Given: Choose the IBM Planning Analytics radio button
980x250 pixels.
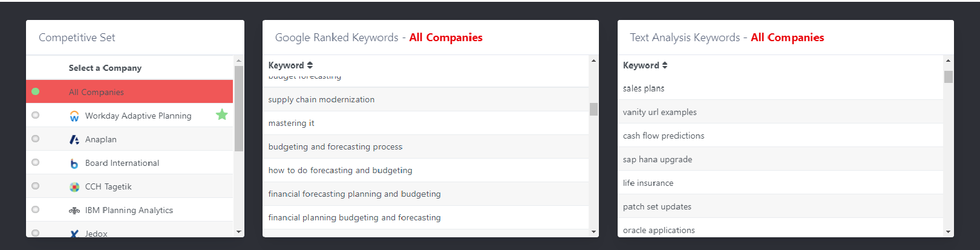Looking at the screenshot, I should (x=36, y=209).
